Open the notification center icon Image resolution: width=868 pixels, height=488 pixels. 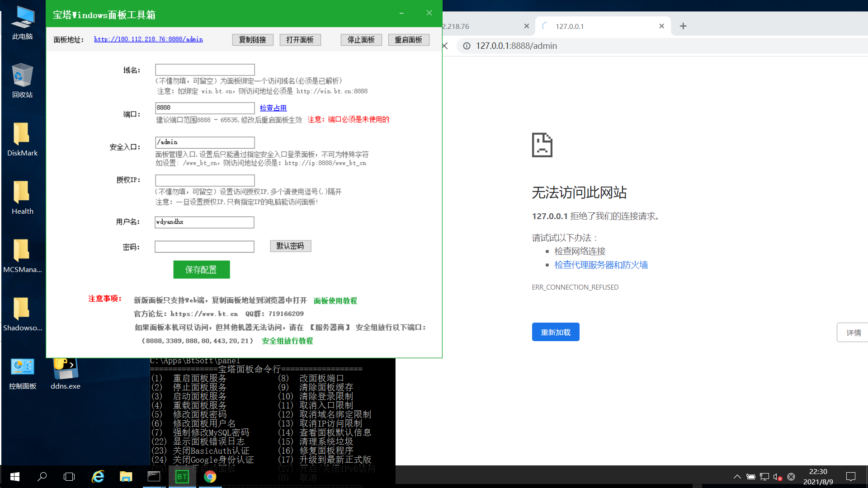click(x=850, y=477)
